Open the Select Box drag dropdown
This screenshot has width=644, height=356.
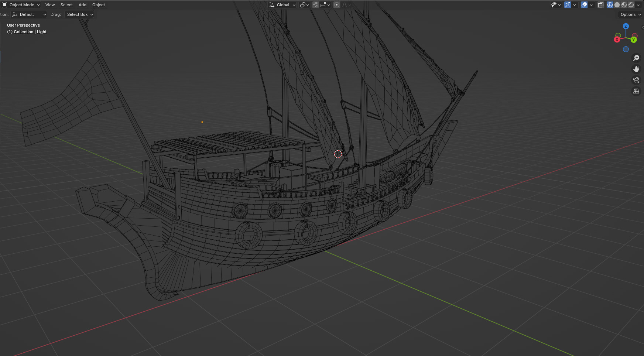pos(79,14)
